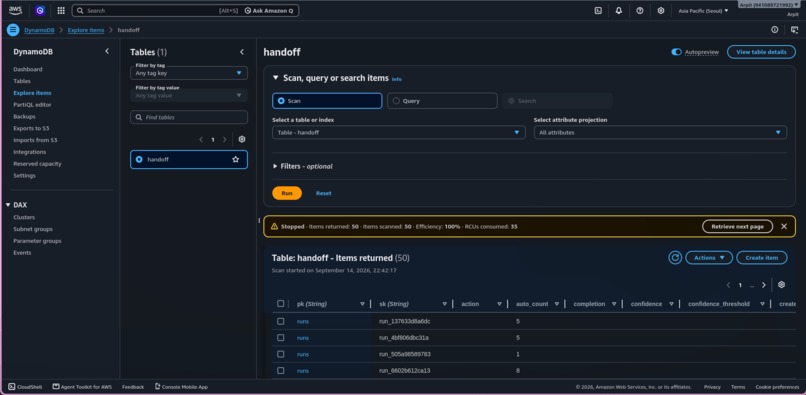Open items table preferences gear
Screen dimensions: 806x395
(x=781, y=285)
